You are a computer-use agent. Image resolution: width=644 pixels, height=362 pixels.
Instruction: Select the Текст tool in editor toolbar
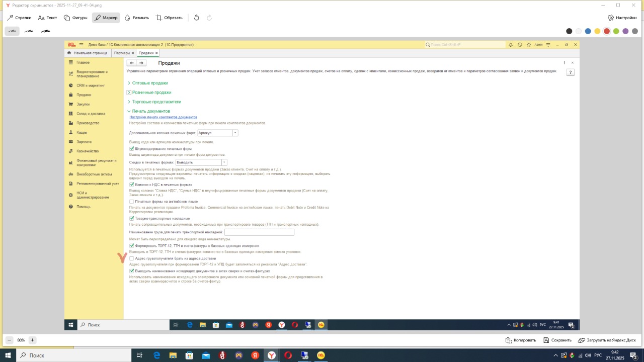48,18
